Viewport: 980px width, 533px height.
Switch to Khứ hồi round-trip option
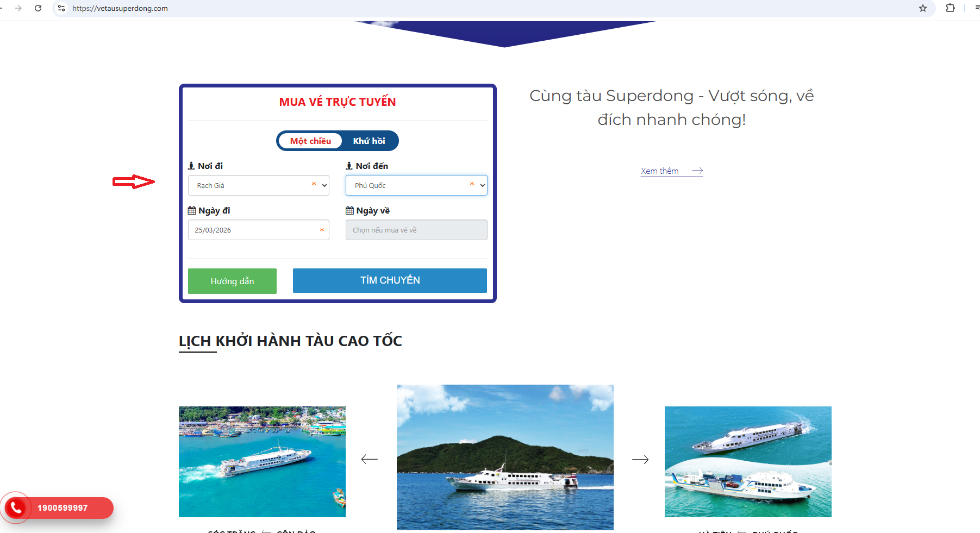369,141
